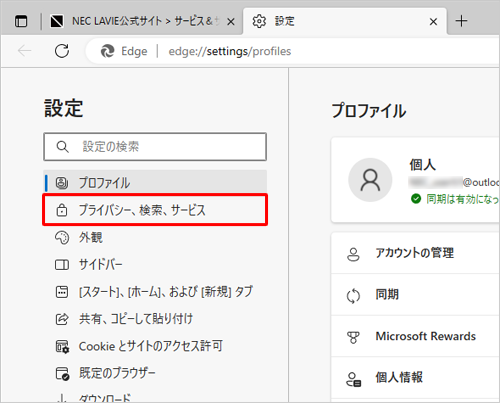
Task: Click the 設定の検索 search box
Action: (155, 147)
